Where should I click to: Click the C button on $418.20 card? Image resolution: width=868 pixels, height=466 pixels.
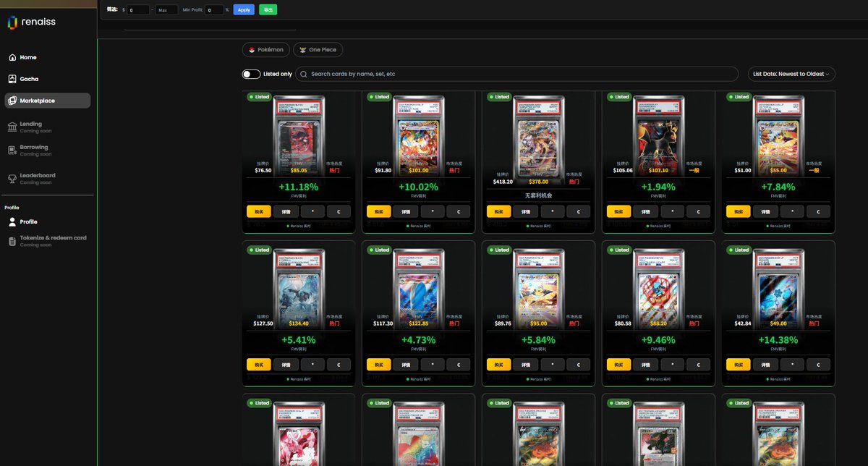coord(579,211)
